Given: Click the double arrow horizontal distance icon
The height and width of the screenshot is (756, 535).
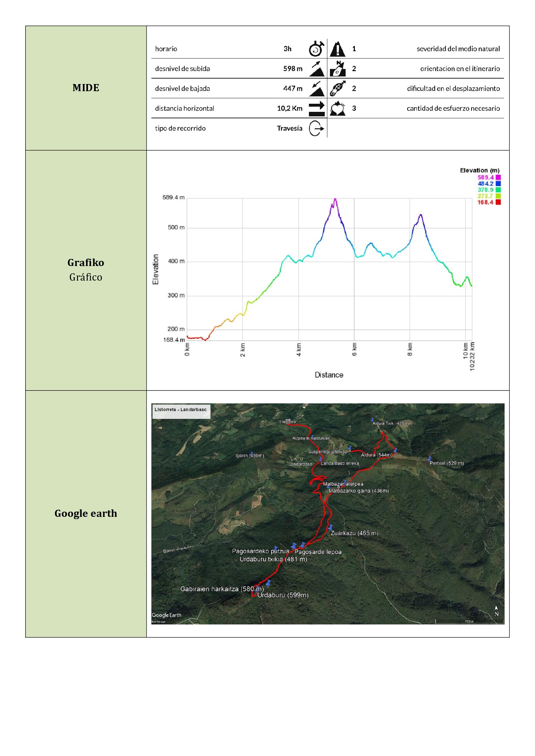Looking at the screenshot, I should pos(316,109).
